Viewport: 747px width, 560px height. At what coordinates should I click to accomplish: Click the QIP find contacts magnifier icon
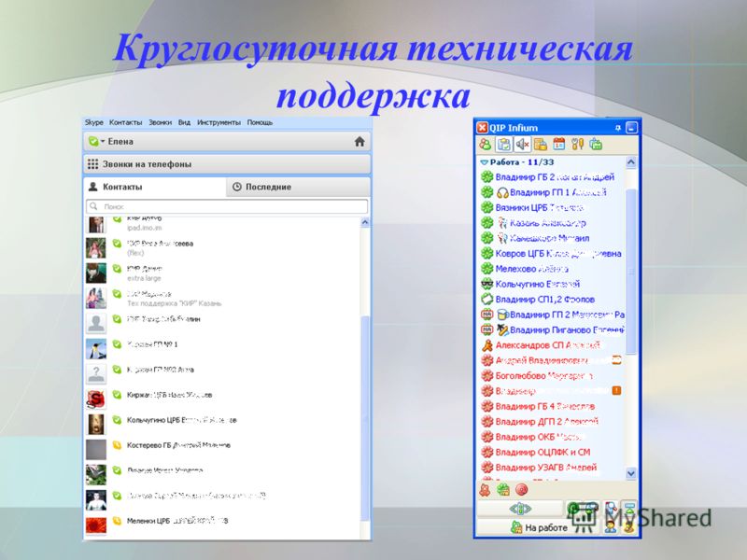(x=611, y=509)
